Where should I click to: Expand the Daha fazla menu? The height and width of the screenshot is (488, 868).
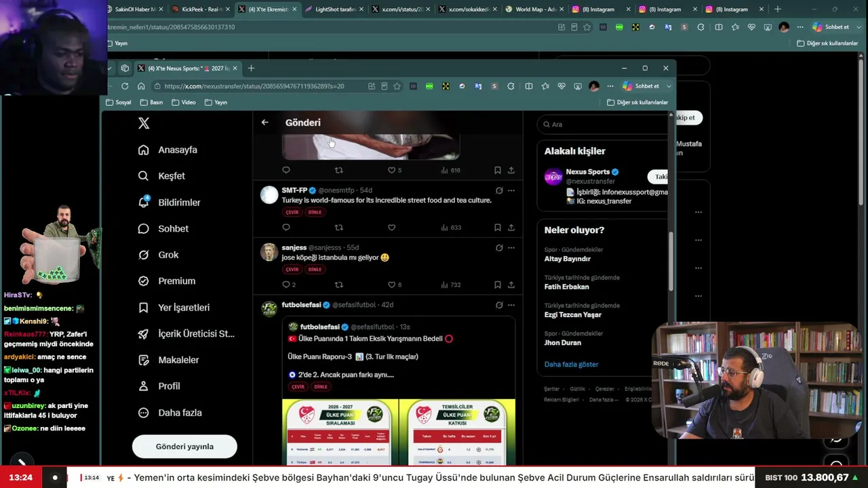(x=170, y=413)
